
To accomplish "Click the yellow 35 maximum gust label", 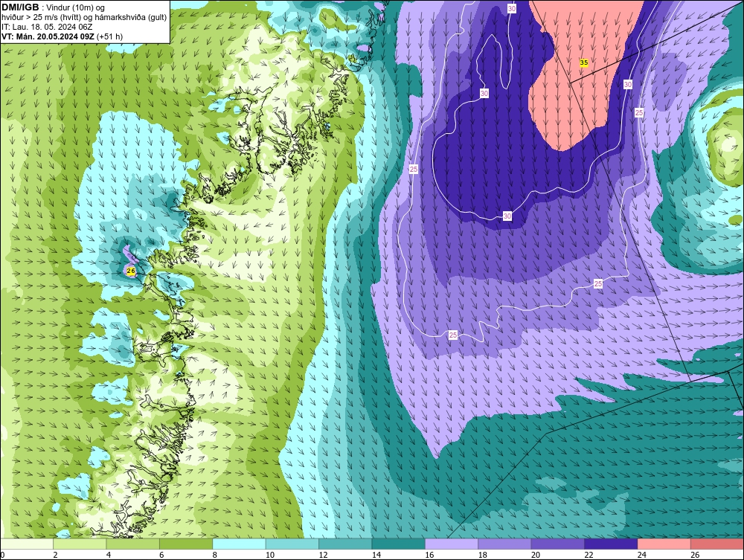I will tap(583, 62).
